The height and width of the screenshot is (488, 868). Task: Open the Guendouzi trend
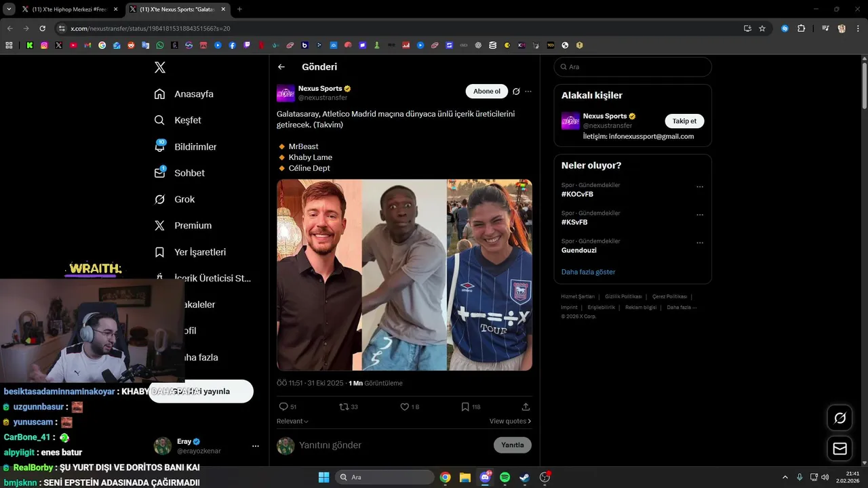pyautogui.click(x=579, y=250)
